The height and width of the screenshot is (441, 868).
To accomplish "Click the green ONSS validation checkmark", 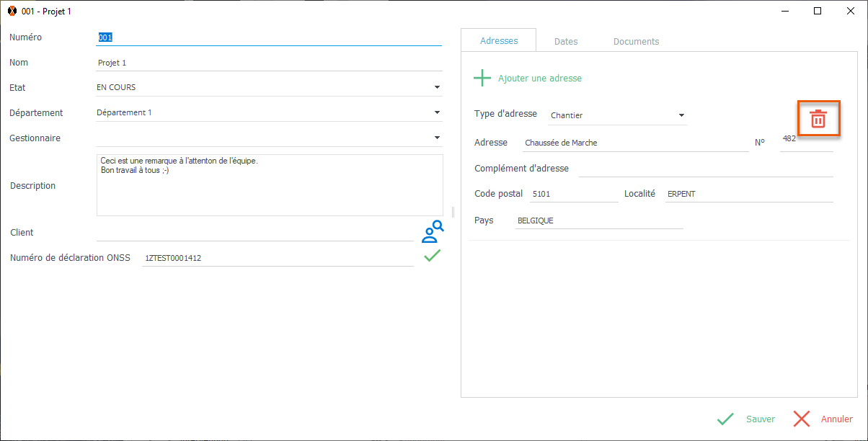I will [x=432, y=256].
